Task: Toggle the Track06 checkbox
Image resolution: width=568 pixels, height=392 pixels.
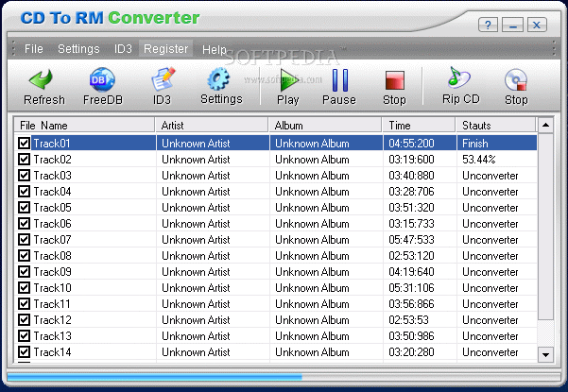Action: [24, 223]
